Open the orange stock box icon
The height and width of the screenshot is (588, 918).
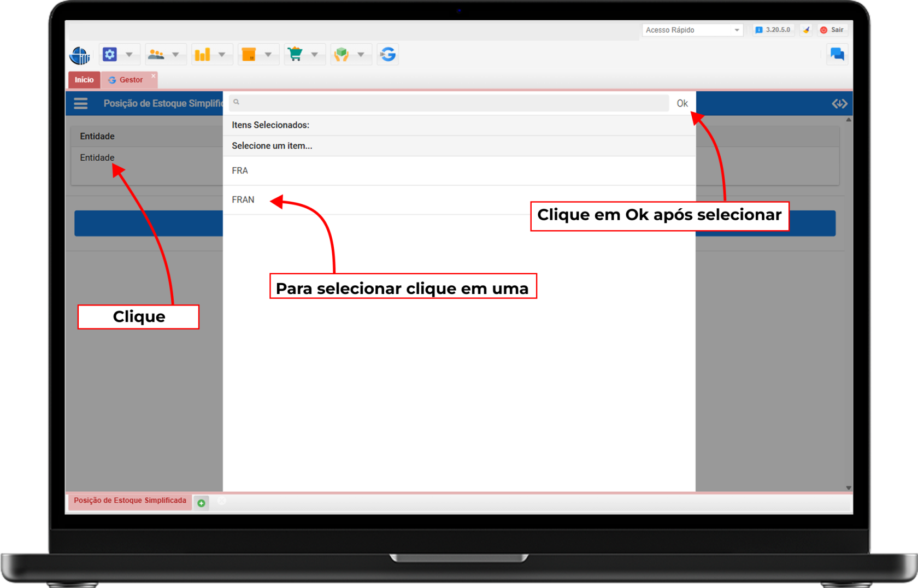click(249, 55)
